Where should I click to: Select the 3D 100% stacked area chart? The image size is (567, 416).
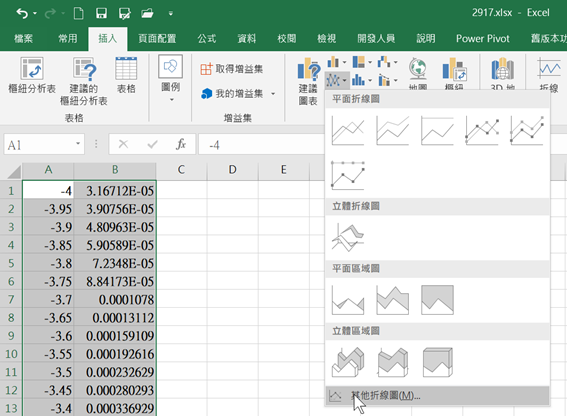pos(437,362)
